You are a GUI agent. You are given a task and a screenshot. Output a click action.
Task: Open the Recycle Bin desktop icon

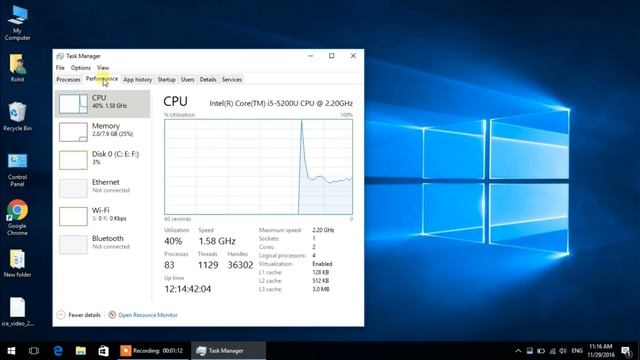[x=17, y=116]
